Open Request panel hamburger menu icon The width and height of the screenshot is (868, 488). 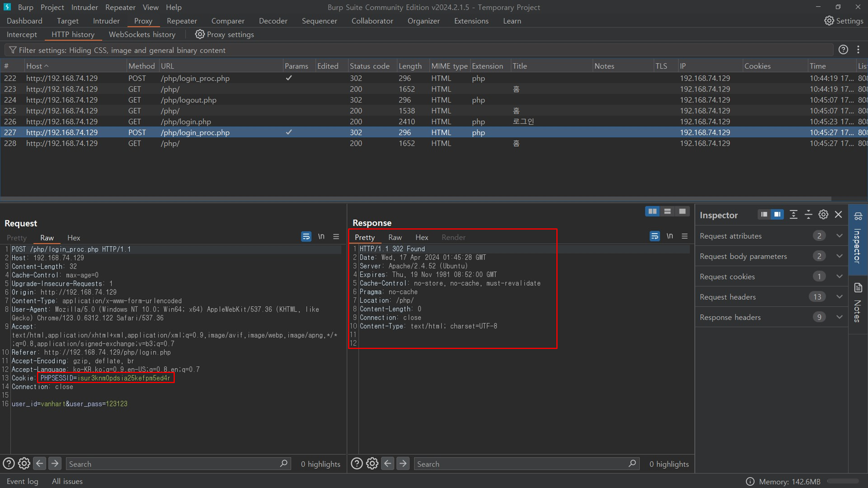(x=336, y=237)
